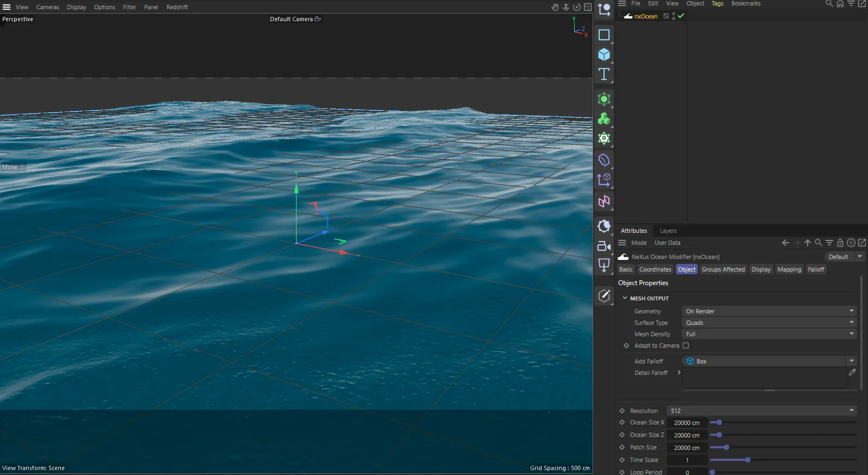Adjust the Ocean Size X slider
Viewport: 868px width, 475px height.
click(783, 422)
